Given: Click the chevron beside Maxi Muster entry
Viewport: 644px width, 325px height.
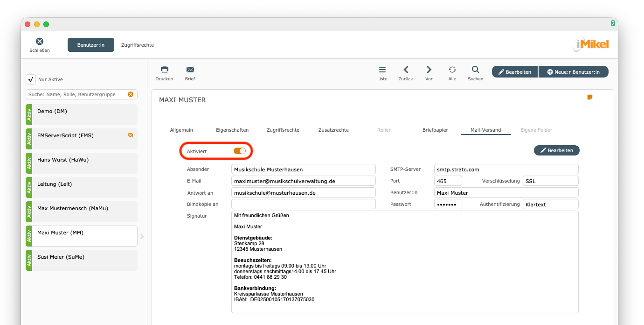Looking at the screenshot, I should click(x=142, y=236).
